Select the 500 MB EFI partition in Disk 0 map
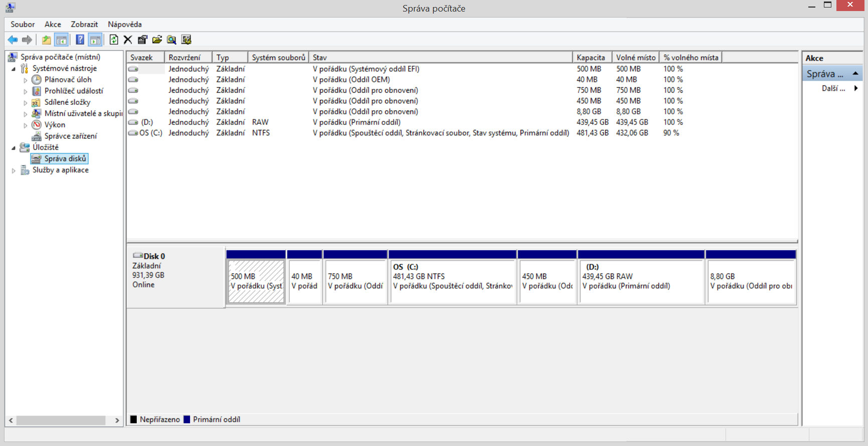Image resolution: width=868 pixels, height=446 pixels. (256, 281)
